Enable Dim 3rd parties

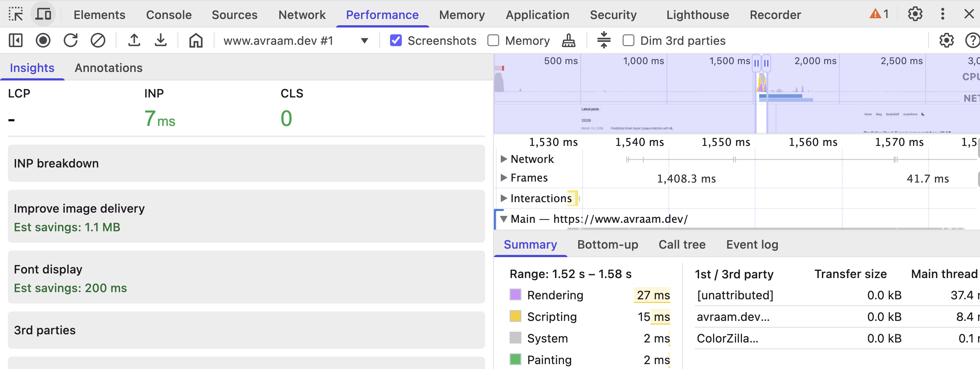tap(629, 40)
